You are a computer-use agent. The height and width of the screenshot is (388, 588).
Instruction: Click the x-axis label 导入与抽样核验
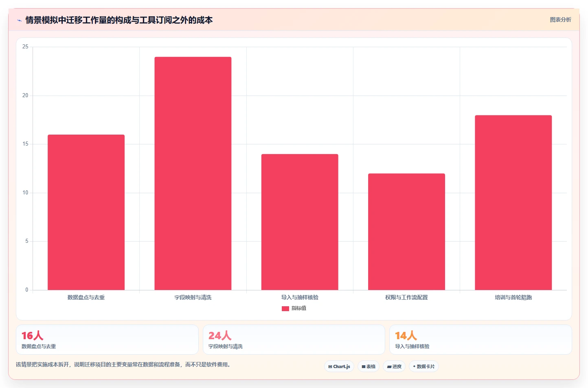pyautogui.click(x=300, y=298)
